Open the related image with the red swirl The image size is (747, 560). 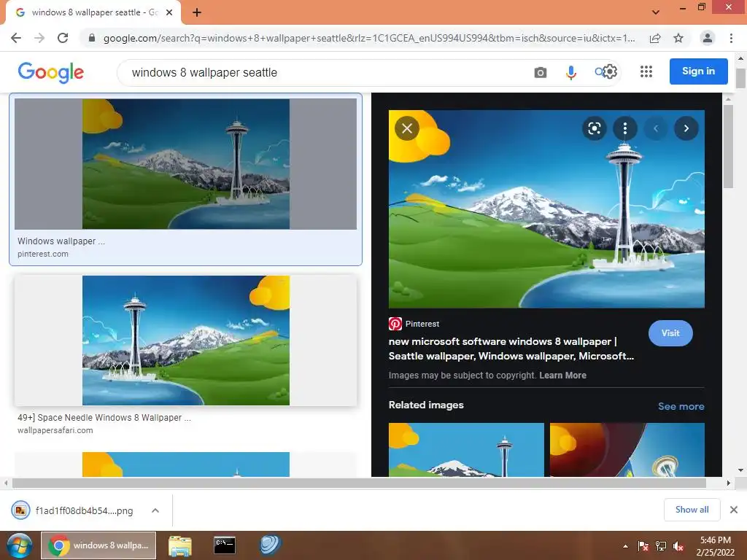[x=627, y=449]
